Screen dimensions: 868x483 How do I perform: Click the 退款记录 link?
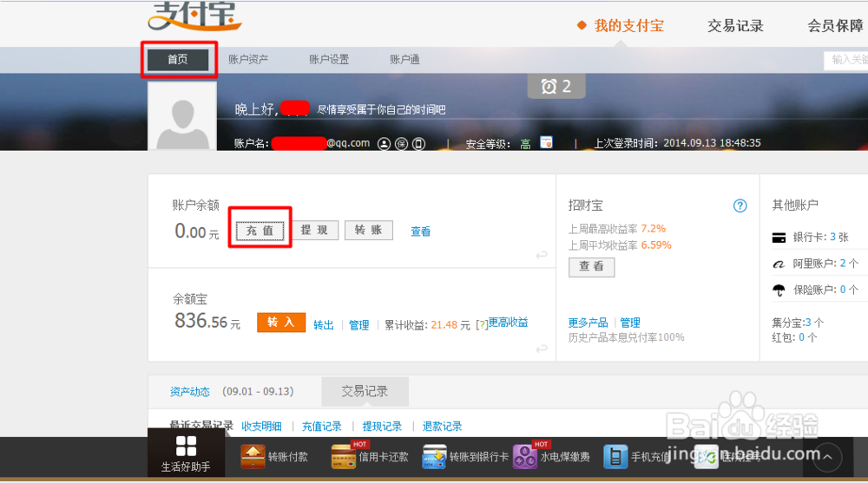(443, 427)
